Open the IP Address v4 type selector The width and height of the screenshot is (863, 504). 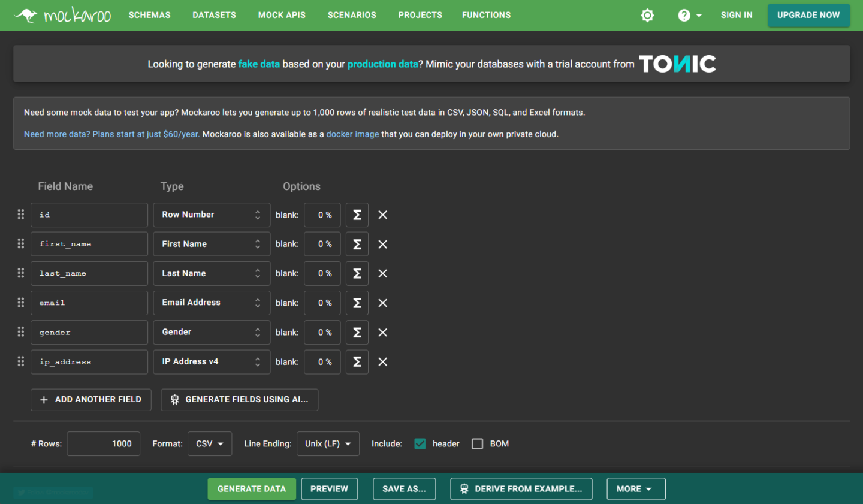(x=212, y=361)
